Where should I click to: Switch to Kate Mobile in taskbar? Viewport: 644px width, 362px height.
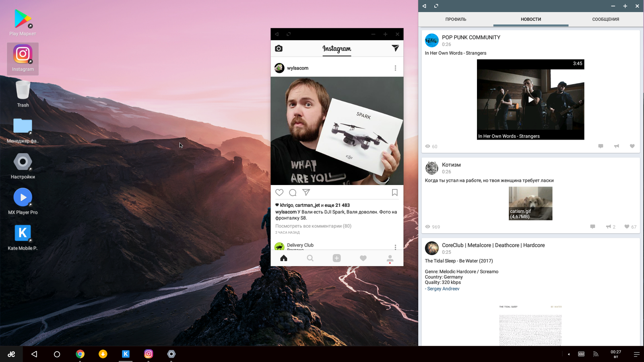[126, 354]
